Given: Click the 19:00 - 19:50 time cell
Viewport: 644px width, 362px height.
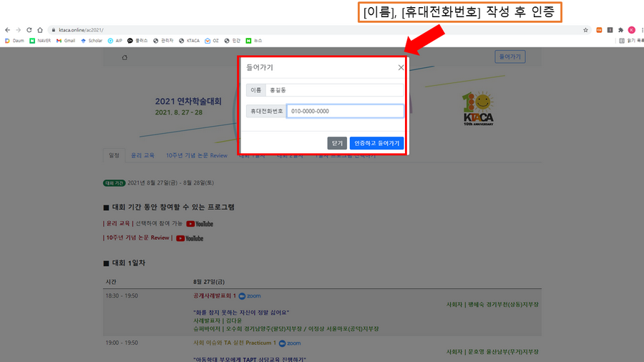Looking at the screenshot, I should pos(122,343).
